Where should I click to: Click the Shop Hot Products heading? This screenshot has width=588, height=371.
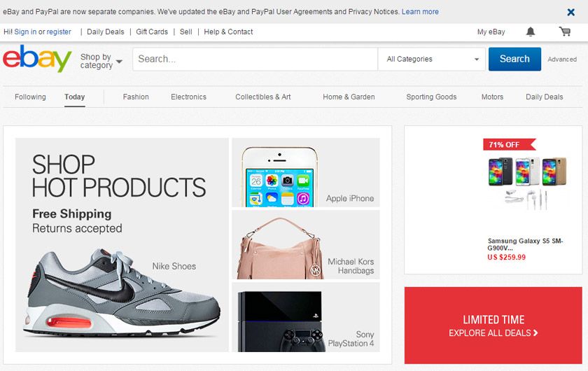(x=119, y=176)
